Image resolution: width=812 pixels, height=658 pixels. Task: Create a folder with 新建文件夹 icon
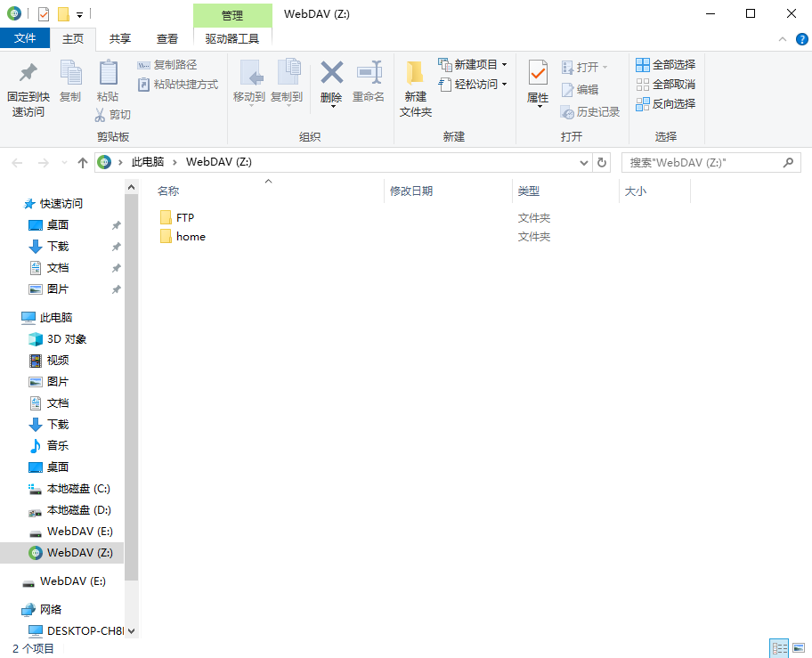pyautogui.click(x=415, y=73)
